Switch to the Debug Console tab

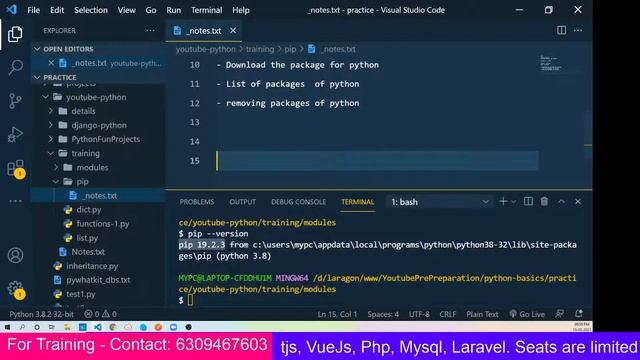[x=298, y=202]
